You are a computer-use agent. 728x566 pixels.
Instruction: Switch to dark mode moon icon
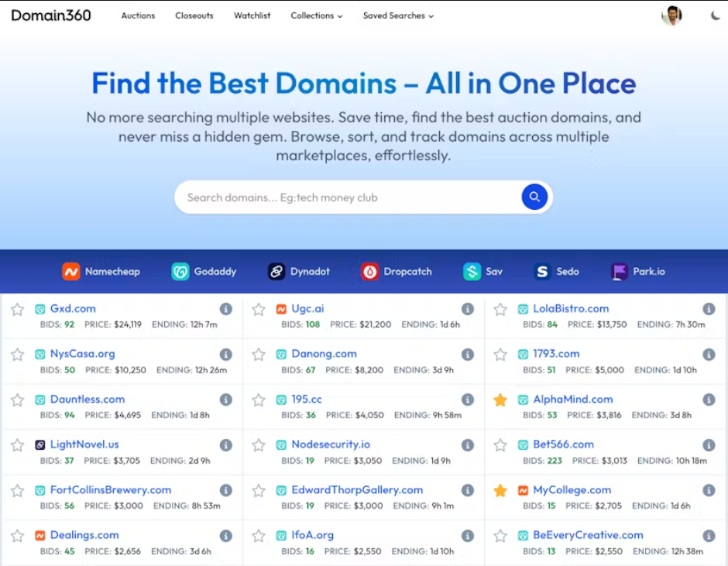click(716, 15)
